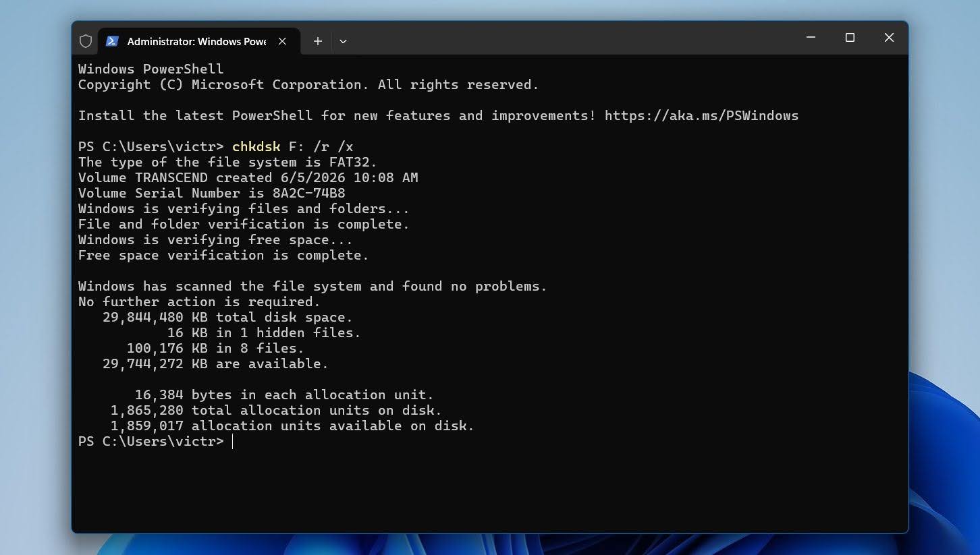Click 'Windows is verifying files and folders...' line
The width and height of the screenshot is (980, 555).
point(244,208)
